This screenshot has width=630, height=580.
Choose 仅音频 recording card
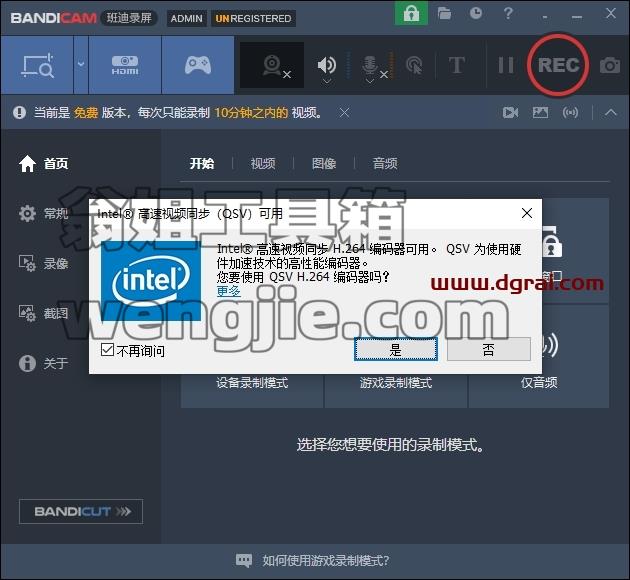click(539, 382)
